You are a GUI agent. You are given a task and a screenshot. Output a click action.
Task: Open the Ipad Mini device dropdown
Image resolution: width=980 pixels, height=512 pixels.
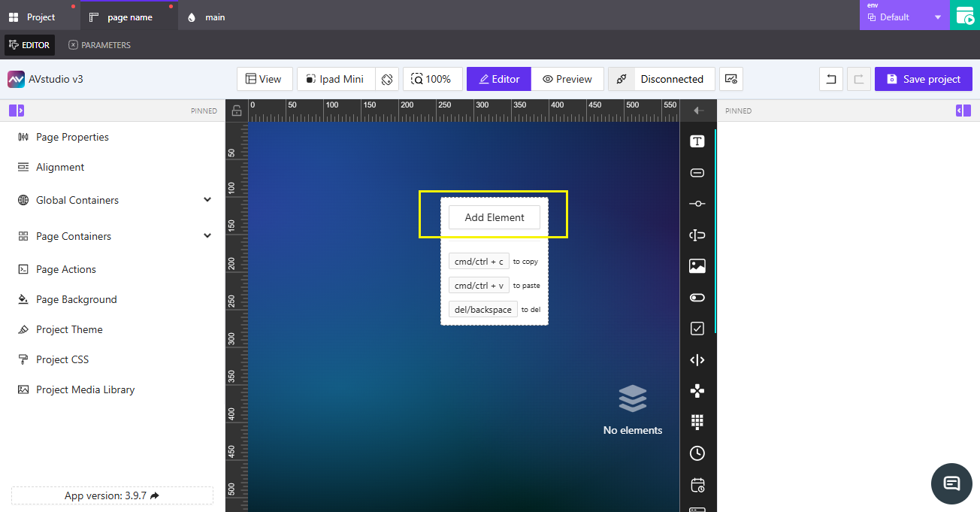pyautogui.click(x=335, y=79)
